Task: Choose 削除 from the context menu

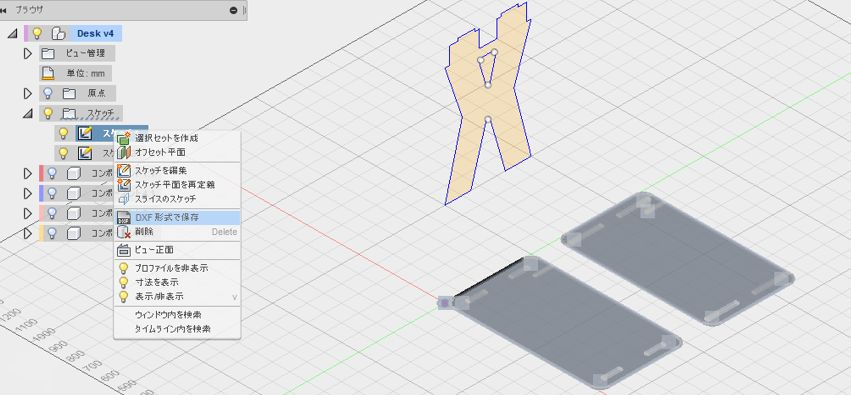Action: 177,232
